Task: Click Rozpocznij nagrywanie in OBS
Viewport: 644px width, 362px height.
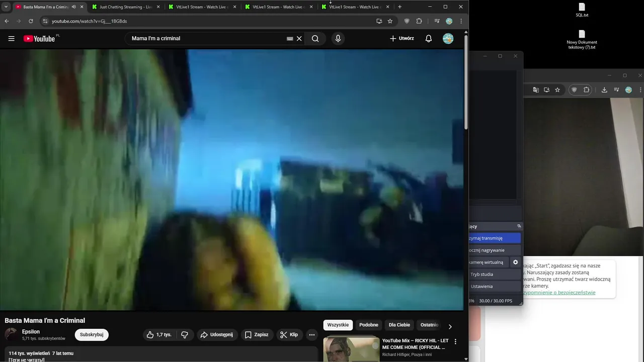Action: click(x=495, y=250)
